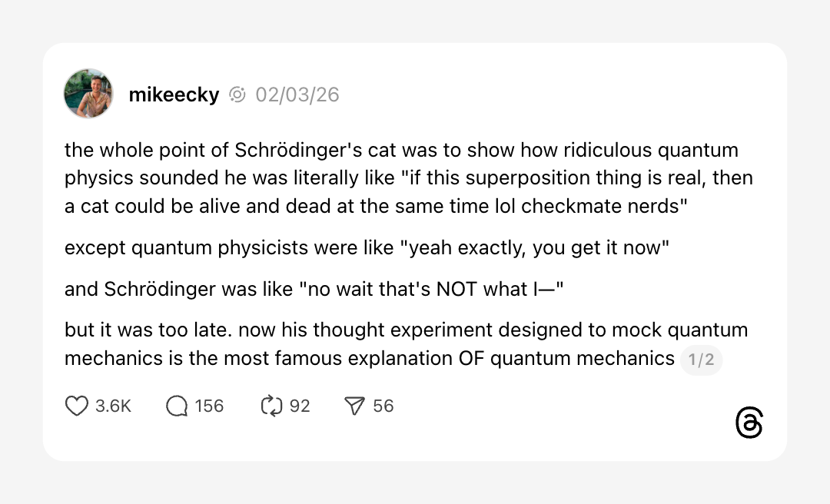Image resolution: width=830 pixels, height=504 pixels.
Task: Click the dashed circle icon beside mikeecky
Action: pos(237,94)
